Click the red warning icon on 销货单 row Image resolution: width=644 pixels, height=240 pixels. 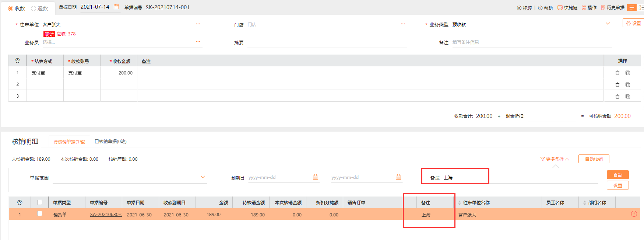634,214
